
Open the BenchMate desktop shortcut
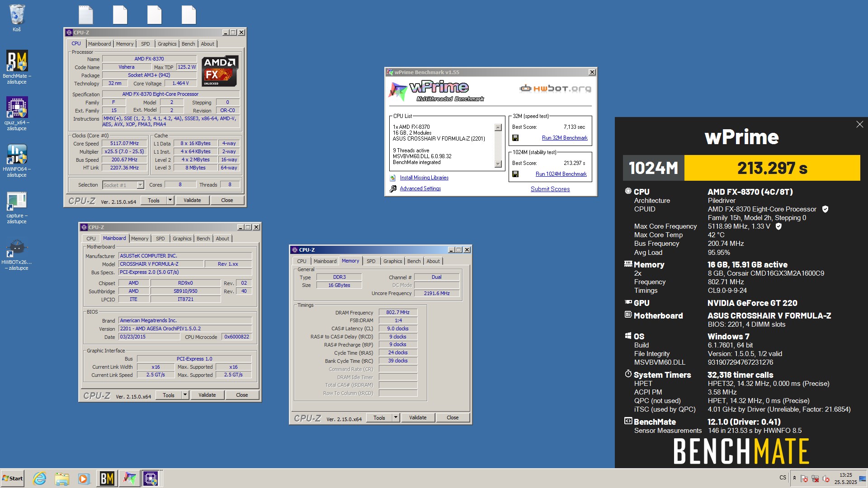coord(17,66)
